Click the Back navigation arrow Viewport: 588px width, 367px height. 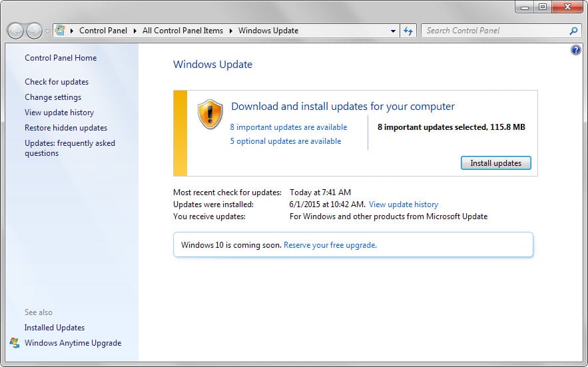[16, 31]
